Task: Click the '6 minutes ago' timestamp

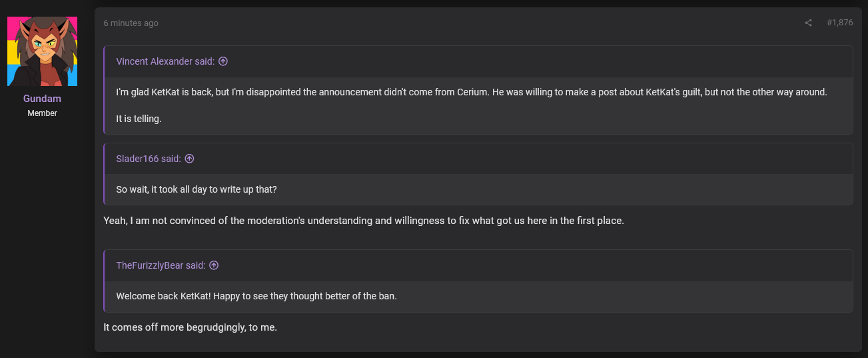Action: coord(131,23)
